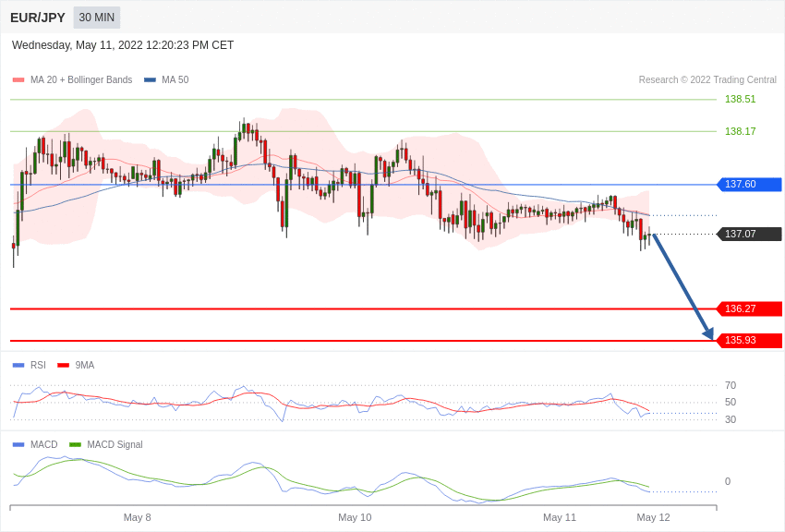Click the MACD legend label
Image resolution: width=785 pixels, height=532 pixels.
[x=44, y=444]
